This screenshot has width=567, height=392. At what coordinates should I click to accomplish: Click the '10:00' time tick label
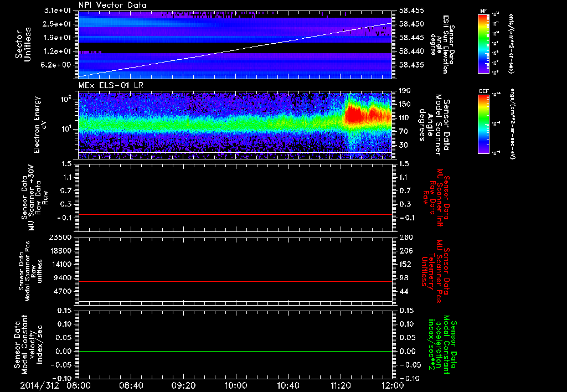[x=235, y=385]
